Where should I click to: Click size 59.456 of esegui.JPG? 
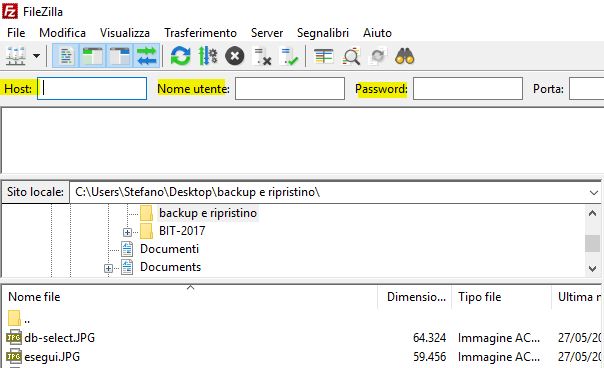click(429, 357)
